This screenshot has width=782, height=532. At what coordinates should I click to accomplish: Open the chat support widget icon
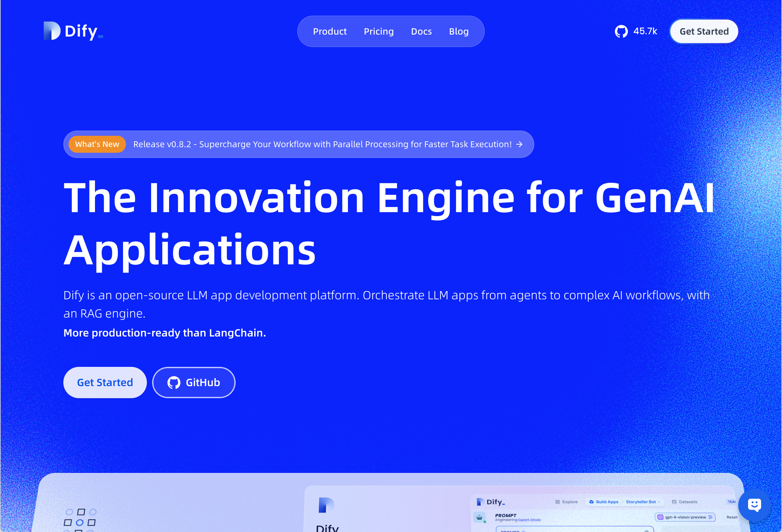pos(754,505)
